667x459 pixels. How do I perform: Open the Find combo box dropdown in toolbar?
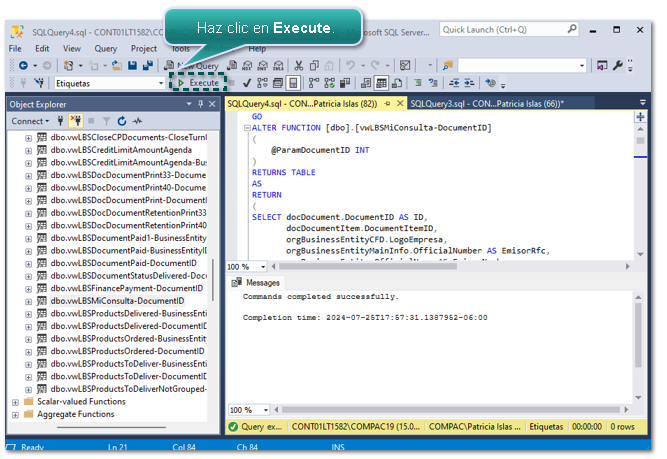pos(582,66)
